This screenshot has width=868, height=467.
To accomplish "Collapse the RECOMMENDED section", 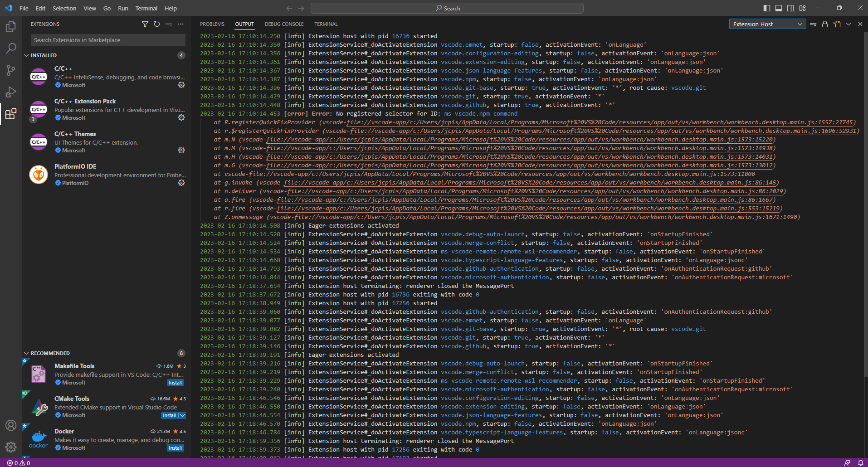I will [26, 353].
